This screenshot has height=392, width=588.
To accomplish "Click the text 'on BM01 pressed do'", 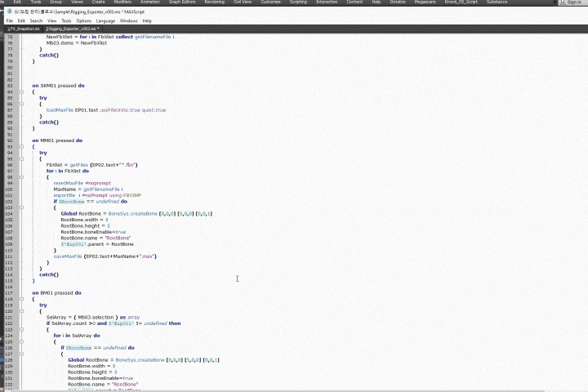I will point(56,292).
